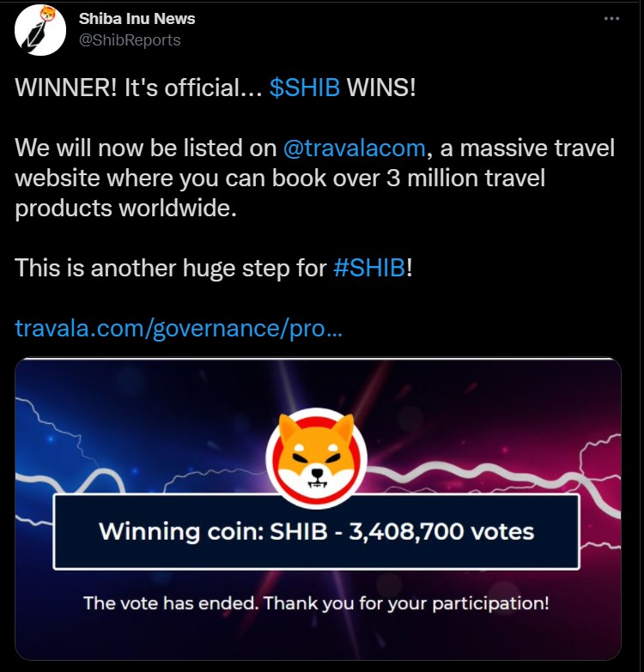The width and height of the screenshot is (644, 672).
Task: Click the 'WINS!' word after $SHIB
Action: [381, 88]
